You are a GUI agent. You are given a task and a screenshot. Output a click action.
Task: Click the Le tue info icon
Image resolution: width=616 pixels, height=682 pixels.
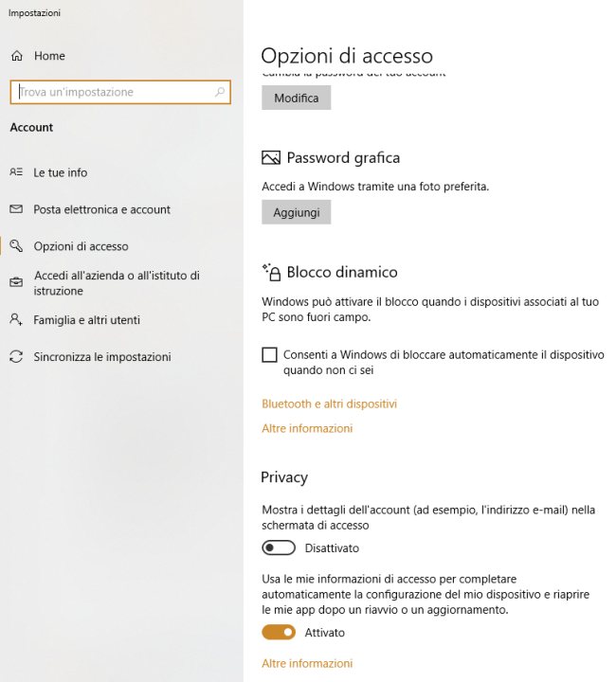tap(16, 172)
